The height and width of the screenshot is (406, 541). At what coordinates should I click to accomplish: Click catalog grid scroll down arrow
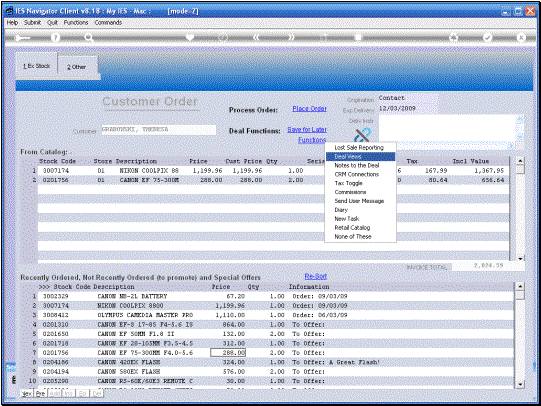click(x=520, y=258)
